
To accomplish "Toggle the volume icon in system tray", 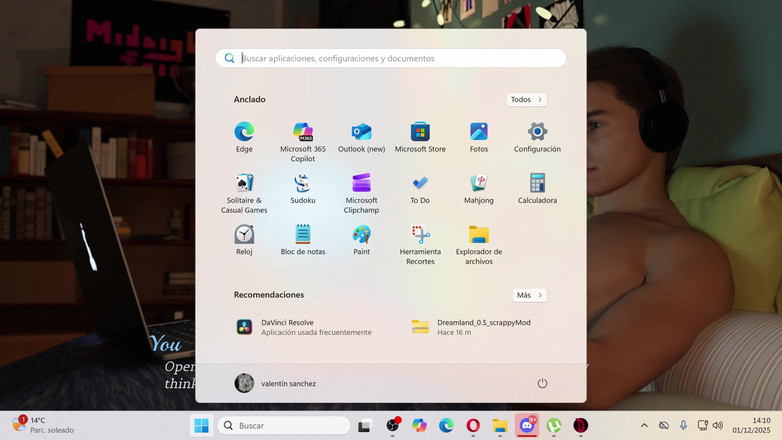I will [x=718, y=426].
